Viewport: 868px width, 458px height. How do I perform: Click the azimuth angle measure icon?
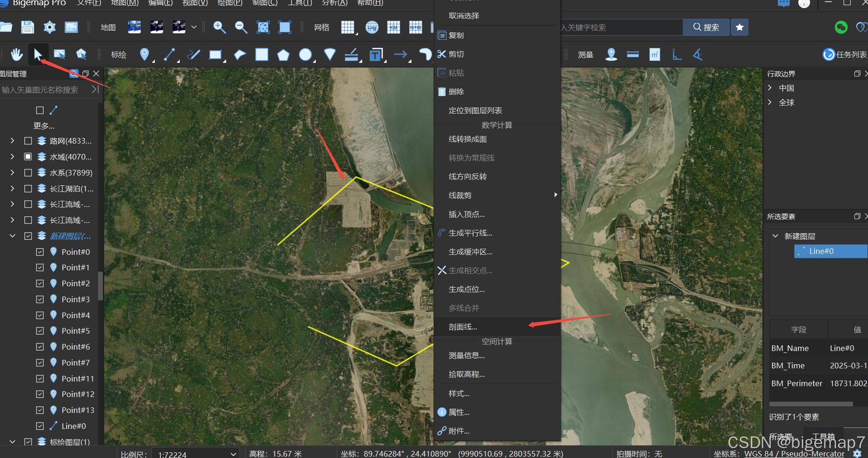698,54
